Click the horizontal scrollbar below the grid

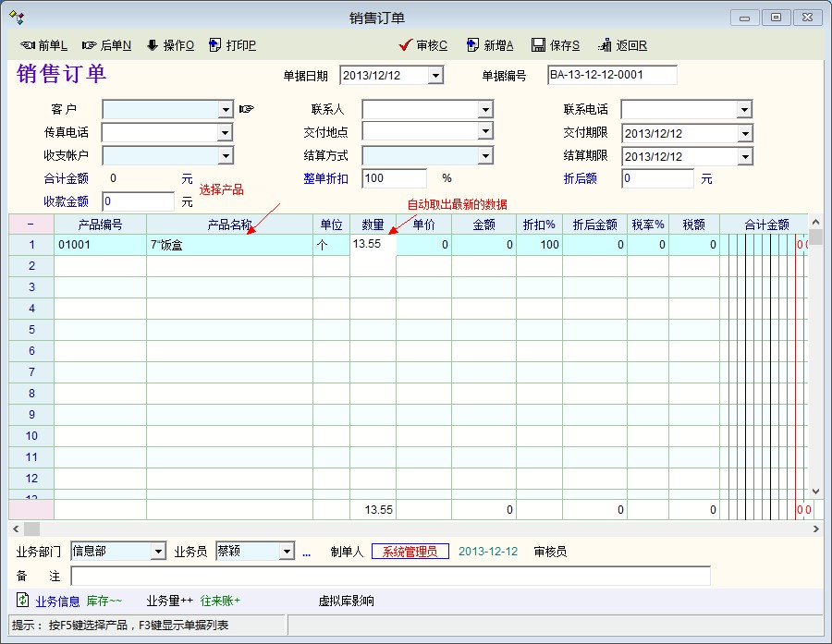coord(416,529)
